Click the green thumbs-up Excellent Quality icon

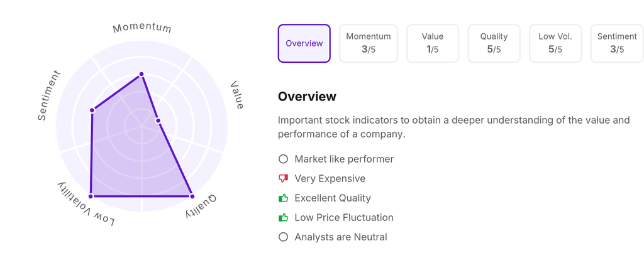pyautogui.click(x=283, y=198)
